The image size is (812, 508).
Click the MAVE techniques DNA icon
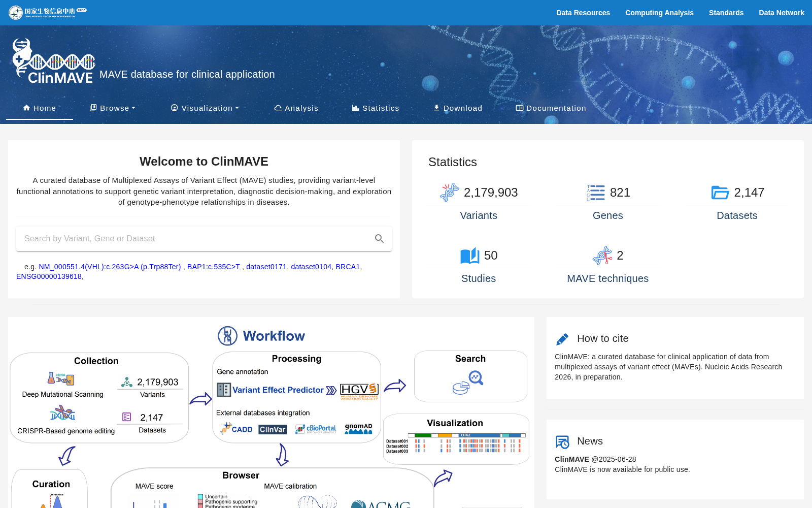[602, 256]
